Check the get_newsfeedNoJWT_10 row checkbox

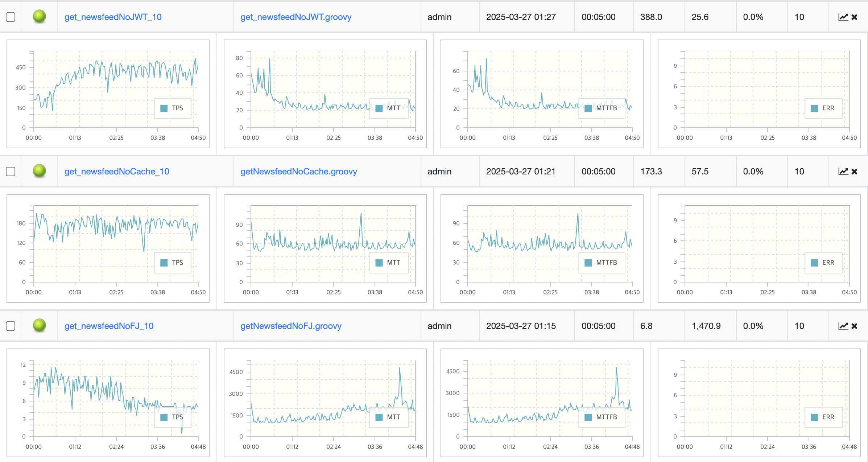tap(11, 17)
